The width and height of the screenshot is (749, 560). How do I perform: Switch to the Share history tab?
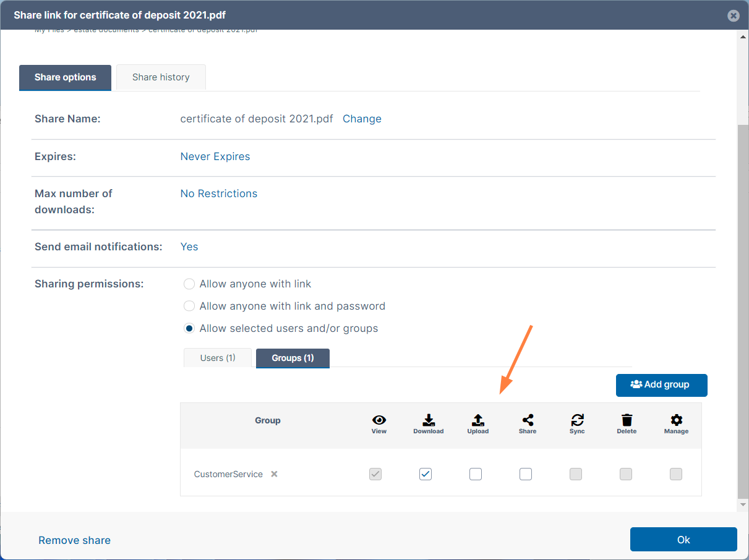(161, 77)
